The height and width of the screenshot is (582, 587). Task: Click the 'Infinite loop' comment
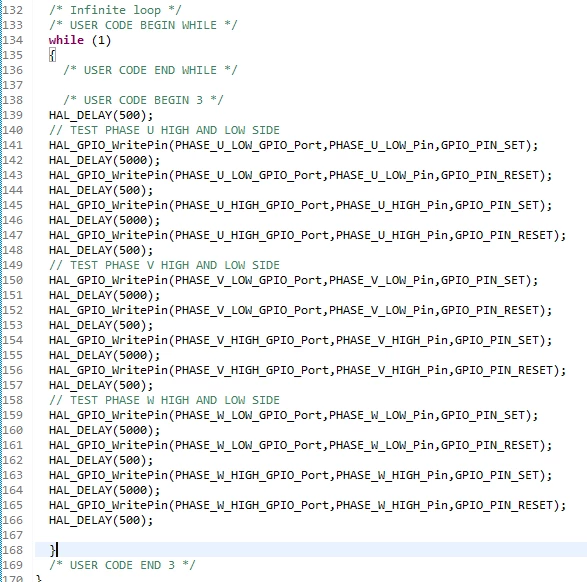tap(115, 10)
